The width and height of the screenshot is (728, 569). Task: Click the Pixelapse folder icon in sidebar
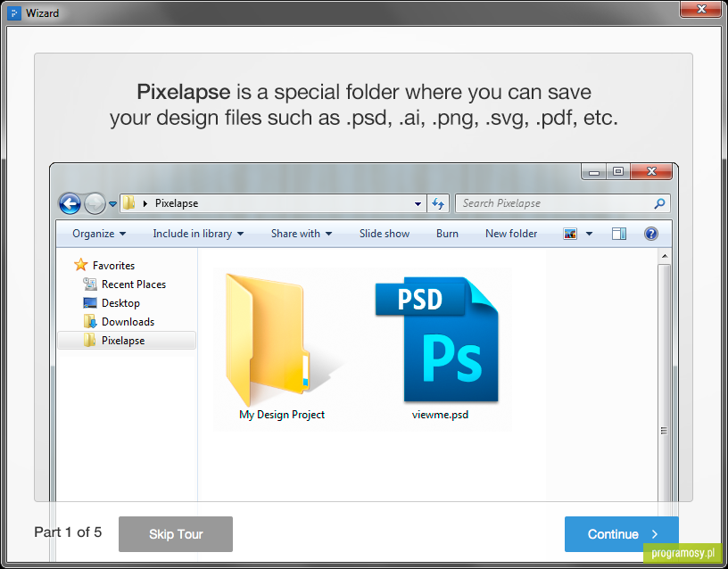coord(89,340)
